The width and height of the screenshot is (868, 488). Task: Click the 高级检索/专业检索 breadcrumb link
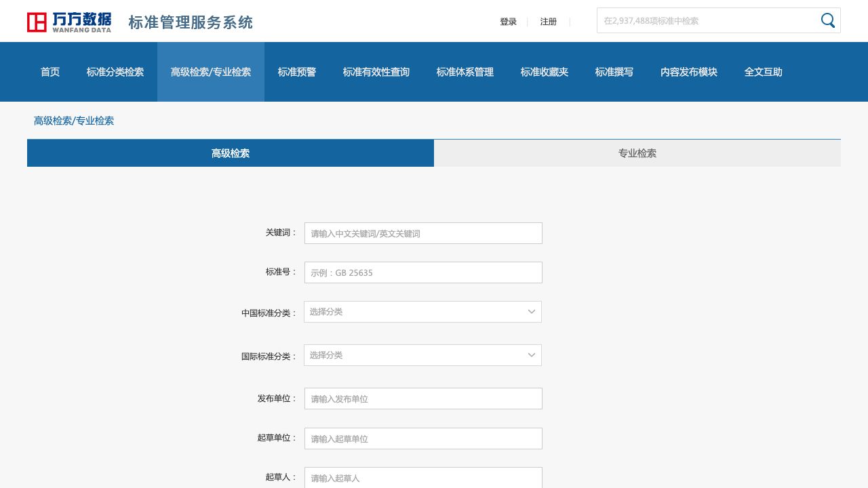point(74,121)
